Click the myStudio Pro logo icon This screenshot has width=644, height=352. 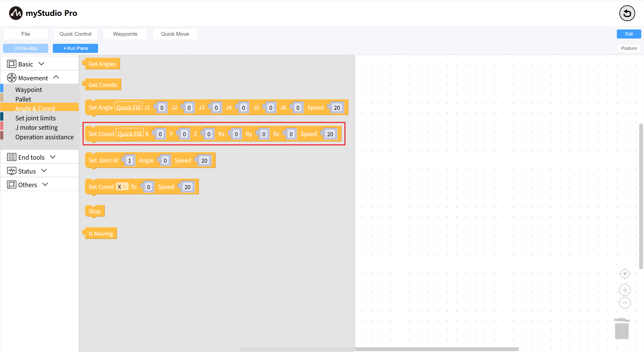pos(16,13)
